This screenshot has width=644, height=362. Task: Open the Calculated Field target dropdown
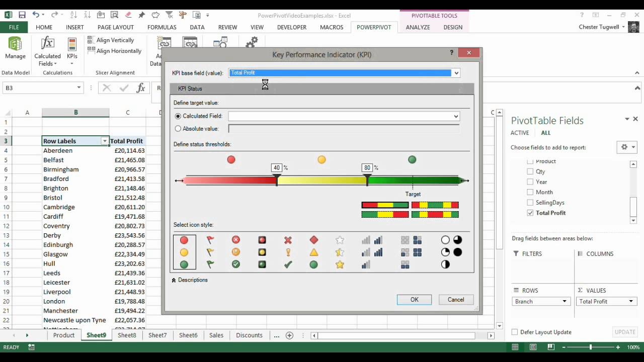coord(456,116)
